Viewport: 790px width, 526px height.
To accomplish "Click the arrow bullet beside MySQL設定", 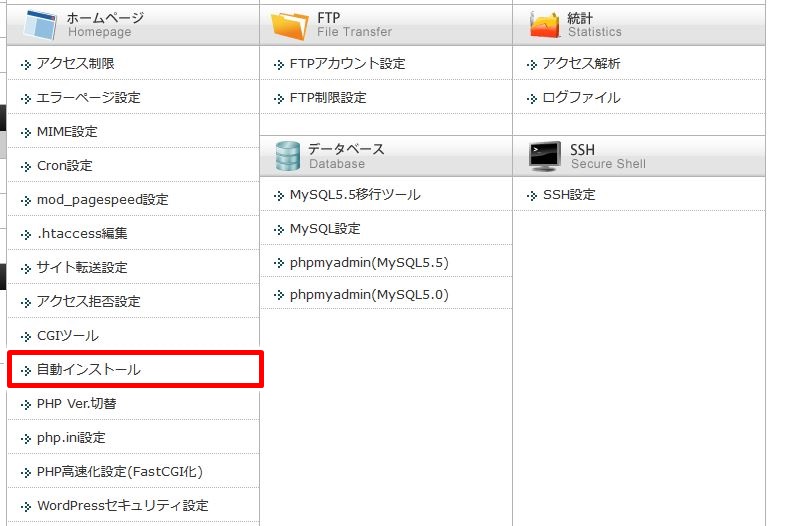I will [x=279, y=230].
